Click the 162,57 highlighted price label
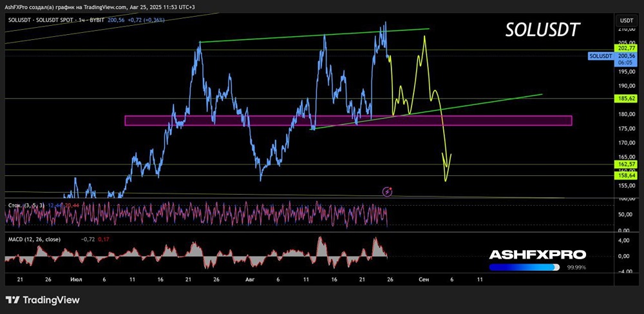 tap(625, 164)
